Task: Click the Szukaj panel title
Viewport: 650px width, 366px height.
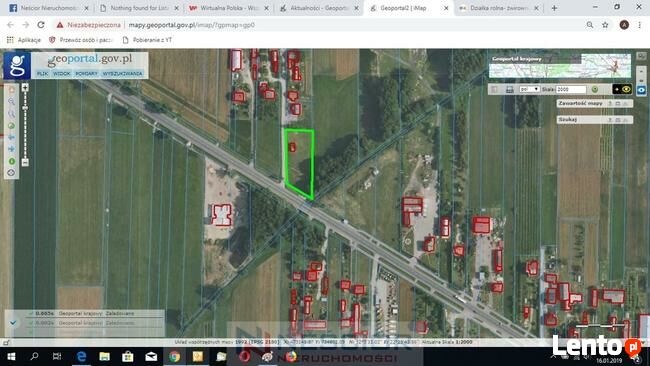Action: pos(568,119)
